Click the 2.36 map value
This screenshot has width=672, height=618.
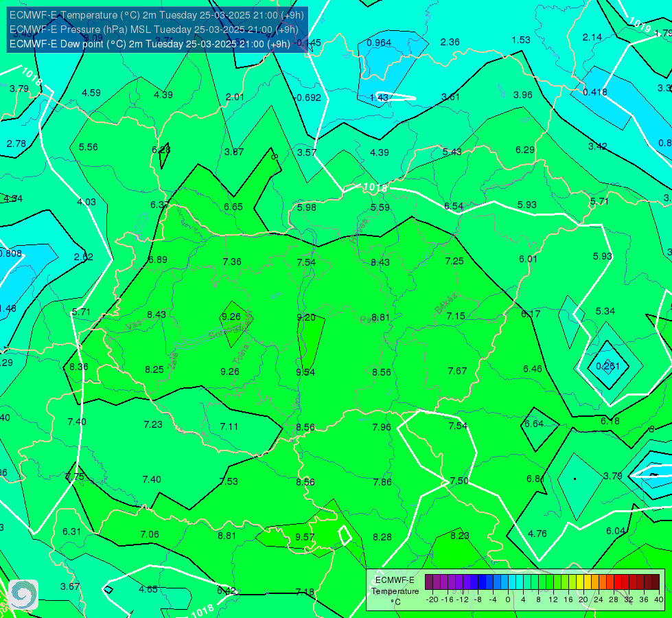[x=450, y=42]
